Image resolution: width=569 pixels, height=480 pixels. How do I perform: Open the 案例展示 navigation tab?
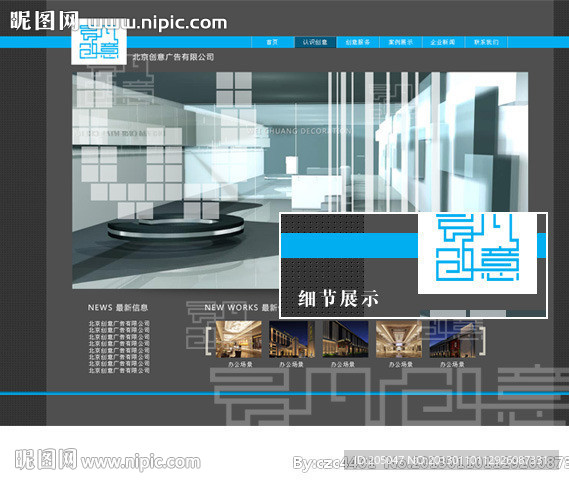401,42
